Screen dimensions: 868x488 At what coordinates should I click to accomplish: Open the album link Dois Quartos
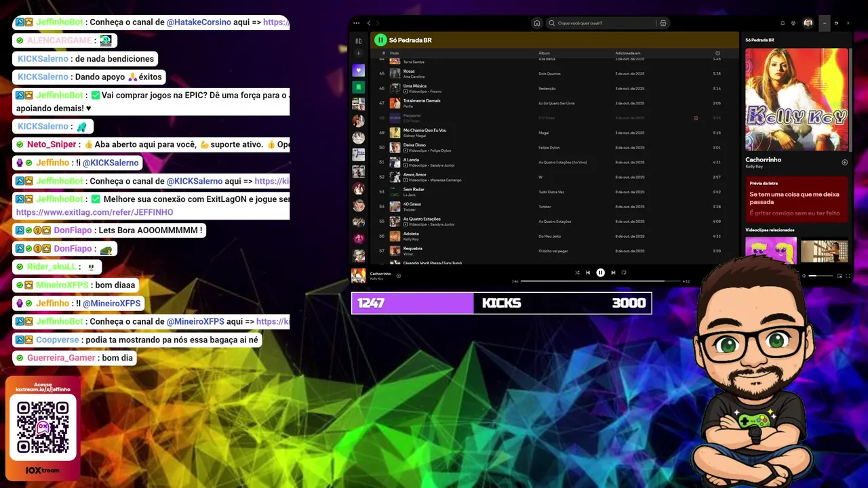tap(549, 73)
